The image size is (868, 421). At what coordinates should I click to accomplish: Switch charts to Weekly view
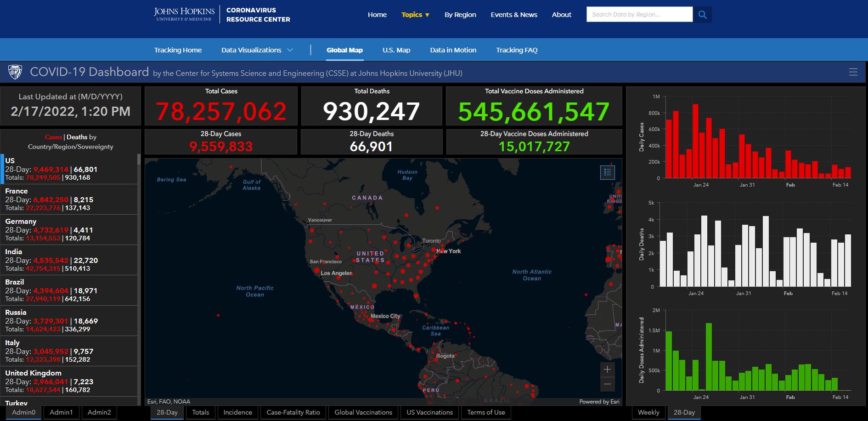pyautogui.click(x=648, y=412)
